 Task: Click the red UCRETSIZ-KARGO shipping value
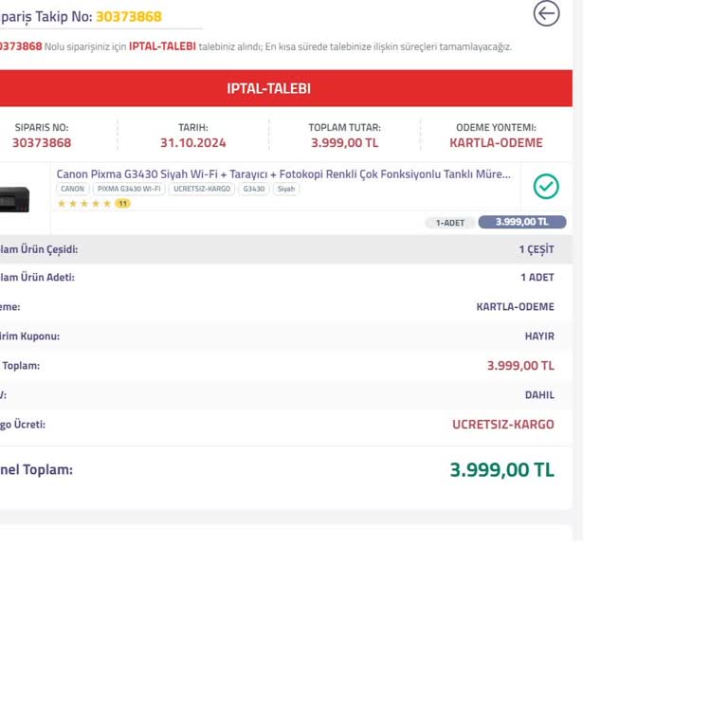(503, 425)
